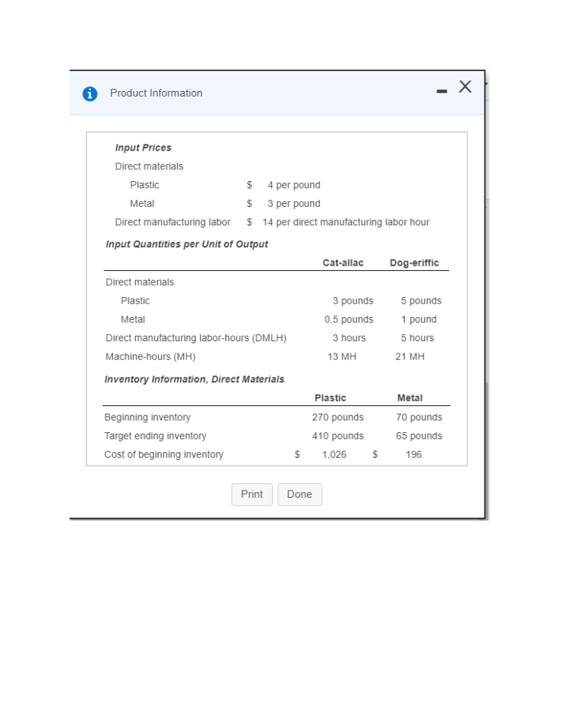Viewport: 562px width, 728px height.
Task: Click '196' metal beginning cost
Action: coord(414,454)
